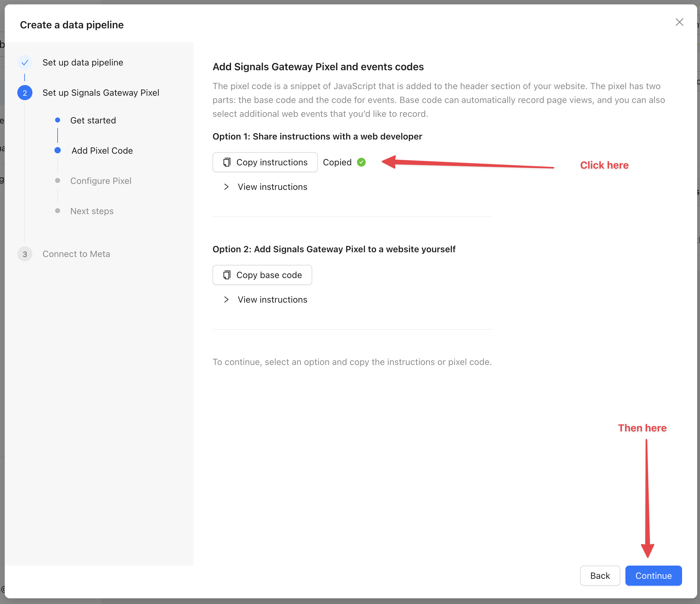Click the green Copied checkmark icon

coord(361,162)
